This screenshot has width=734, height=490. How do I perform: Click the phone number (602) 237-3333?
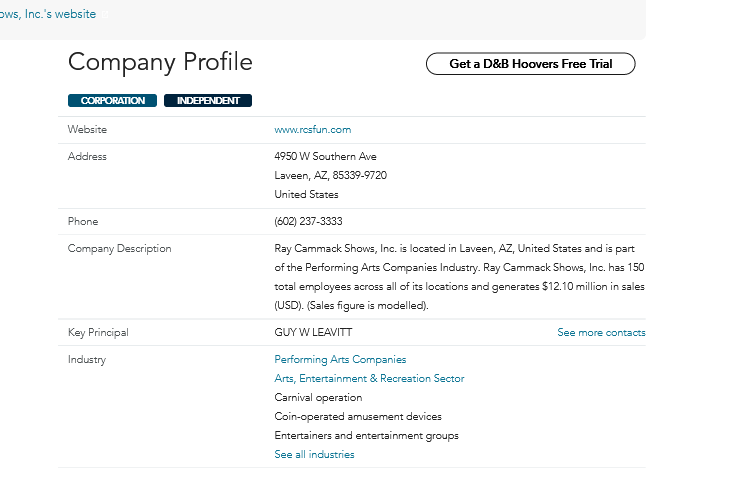(x=308, y=221)
